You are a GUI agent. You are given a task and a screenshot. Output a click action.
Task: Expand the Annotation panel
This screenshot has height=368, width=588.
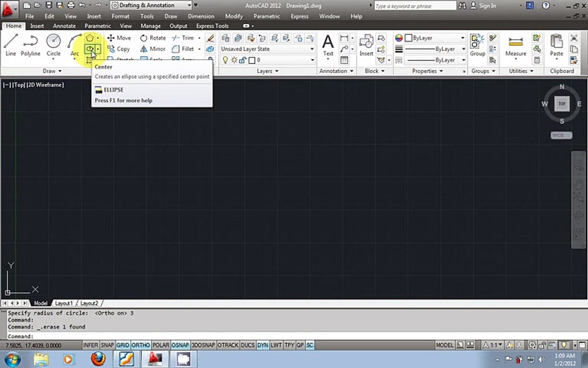point(336,71)
